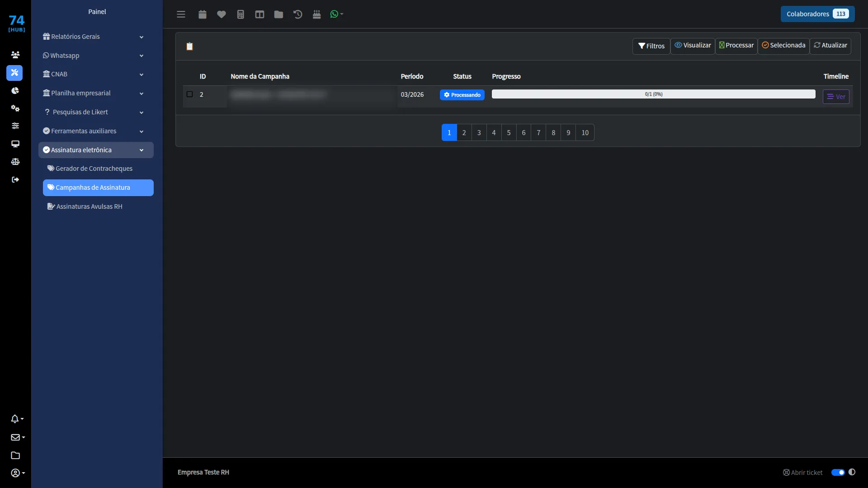
Task: Click the Visualizar button
Action: pyautogui.click(x=693, y=45)
